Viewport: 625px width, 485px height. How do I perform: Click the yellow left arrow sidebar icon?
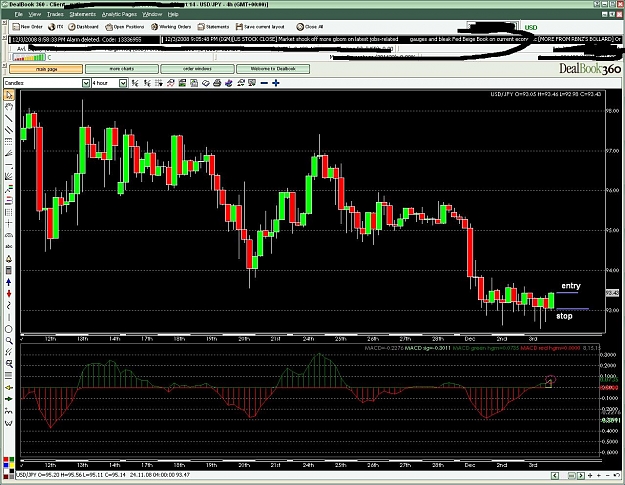(x=9, y=387)
